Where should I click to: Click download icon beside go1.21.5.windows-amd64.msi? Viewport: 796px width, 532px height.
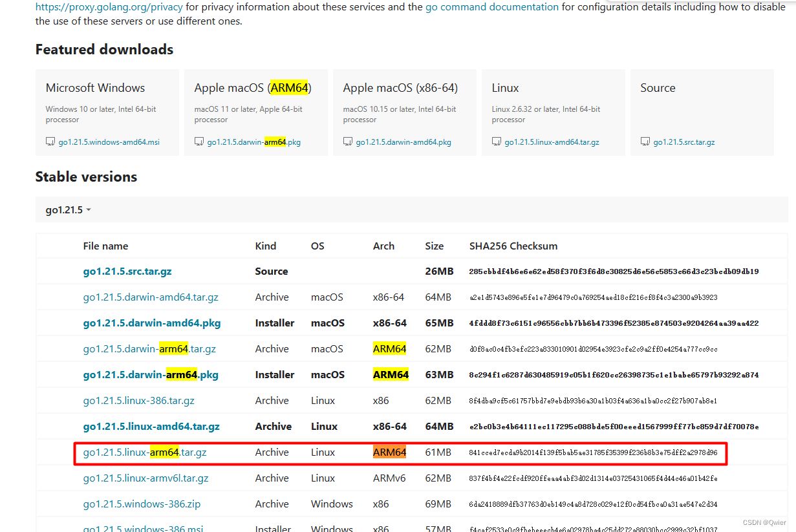click(50, 142)
